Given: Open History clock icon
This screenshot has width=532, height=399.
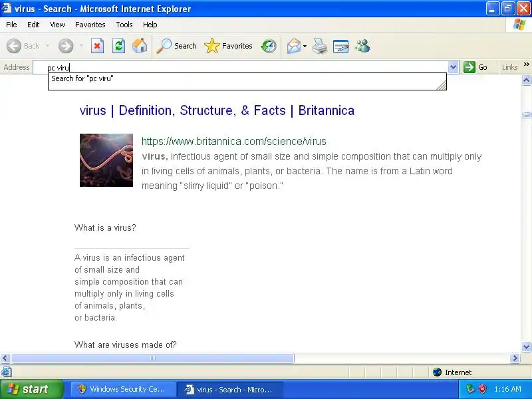Looking at the screenshot, I should (269, 46).
